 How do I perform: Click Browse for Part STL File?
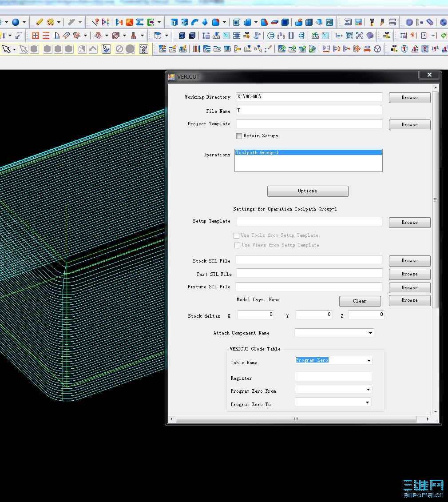(x=410, y=274)
